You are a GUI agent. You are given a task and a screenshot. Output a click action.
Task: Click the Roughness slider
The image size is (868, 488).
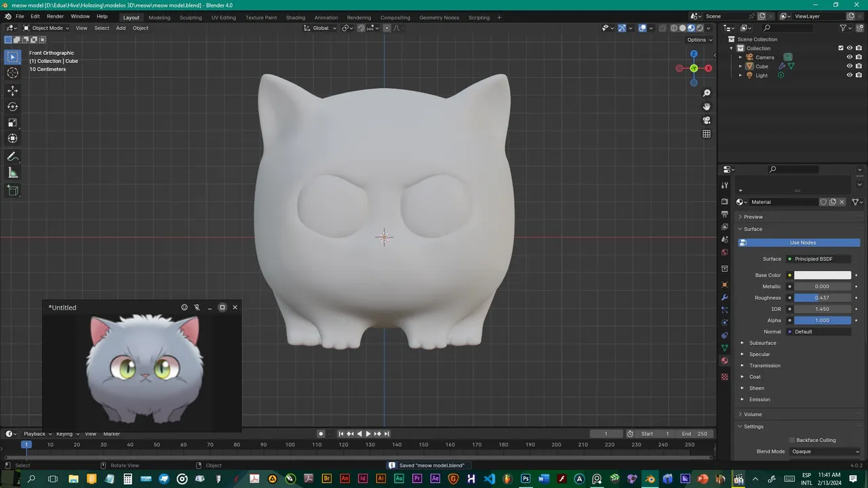[823, 298]
